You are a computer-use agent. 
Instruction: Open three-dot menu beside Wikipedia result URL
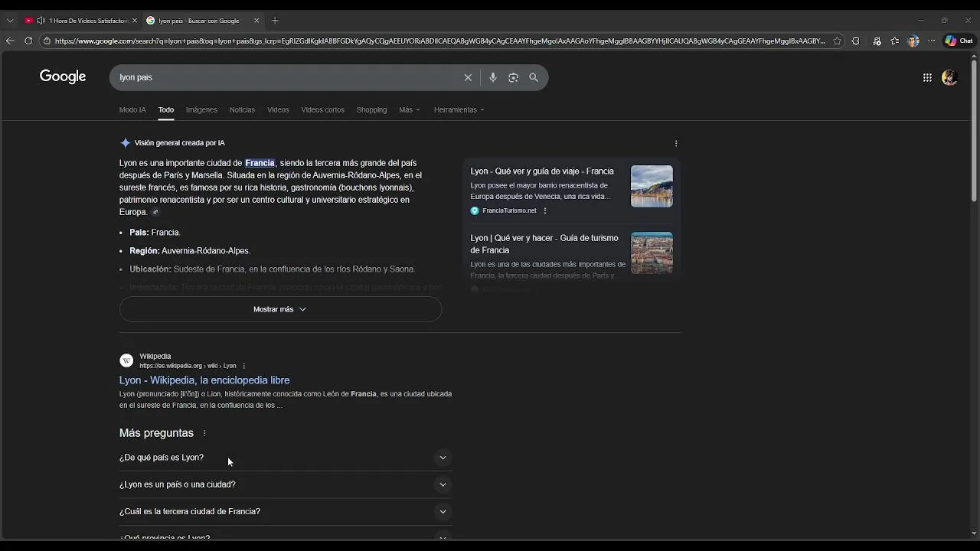click(244, 366)
